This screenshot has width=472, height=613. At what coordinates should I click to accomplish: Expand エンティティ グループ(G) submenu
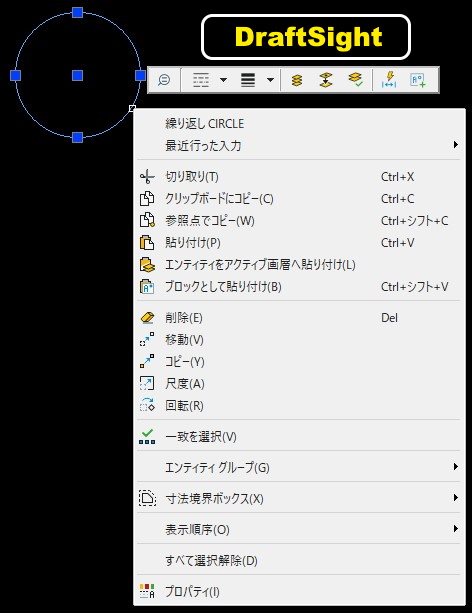(x=300, y=467)
